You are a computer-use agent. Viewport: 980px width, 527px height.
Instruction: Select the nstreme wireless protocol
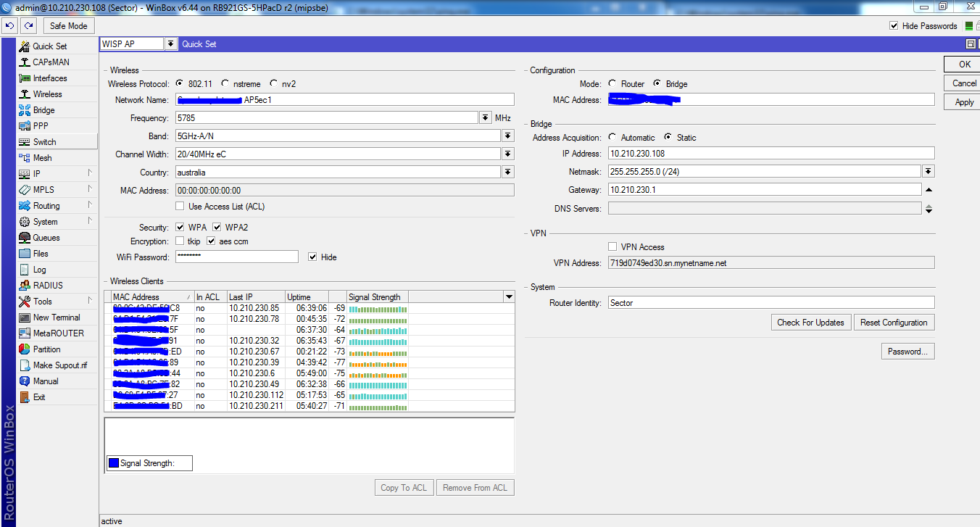[x=225, y=84]
